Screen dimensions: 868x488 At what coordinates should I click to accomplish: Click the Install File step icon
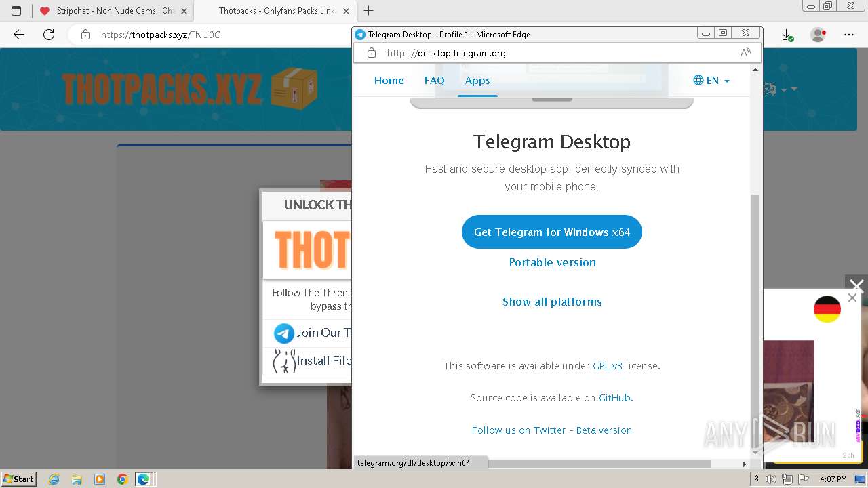coord(284,361)
